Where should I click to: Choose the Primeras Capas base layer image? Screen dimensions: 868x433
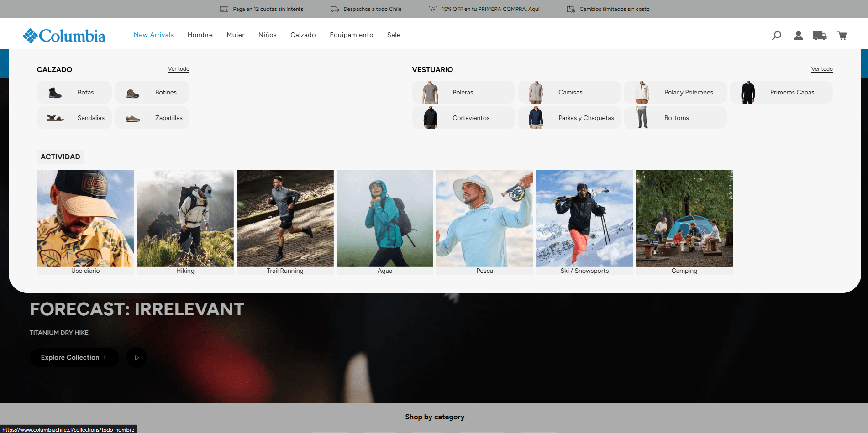pos(748,92)
